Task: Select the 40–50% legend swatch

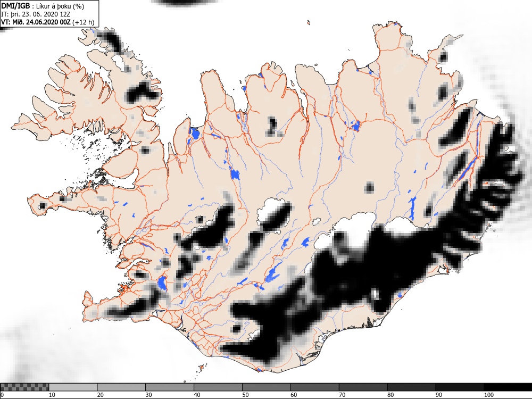Action: [x=218, y=387]
